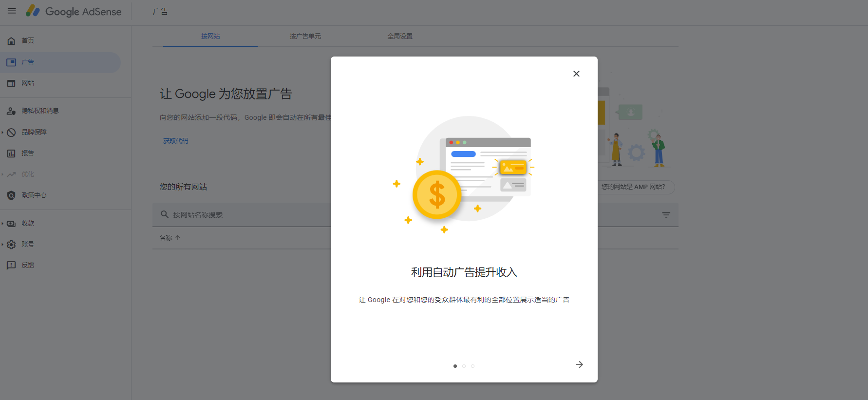
Task: Click the 账号 gear icon
Action: pyautogui.click(x=11, y=245)
